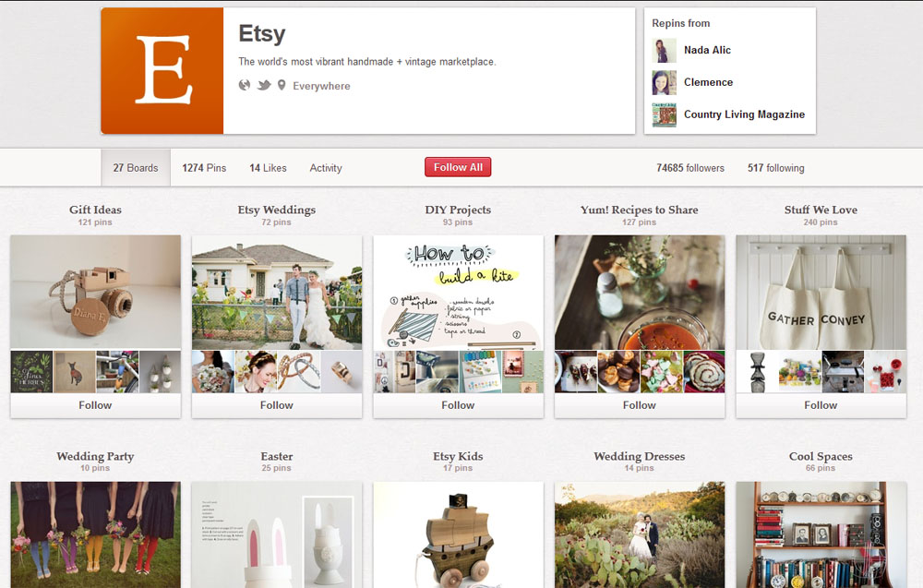Open the 1274 Pins tab
The width and height of the screenshot is (923, 588).
point(204,168)
